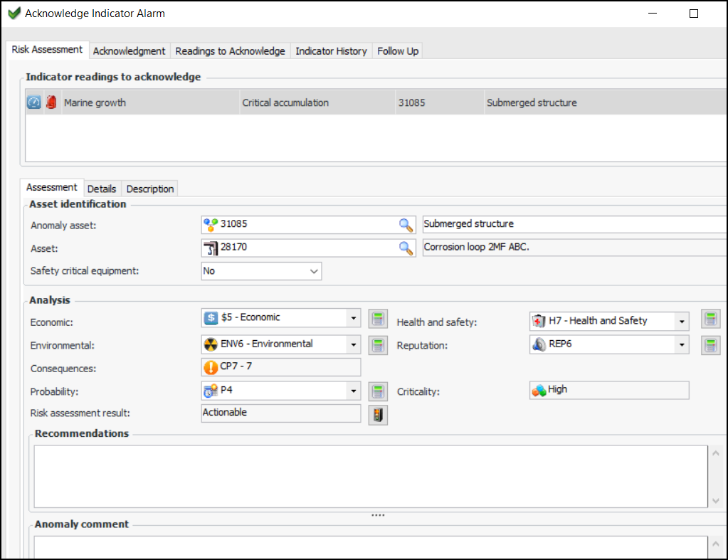Screen dimensions: 728x560
Task: Expand the Health and Safety H7 dropdown
Action: tap(682, 322)
